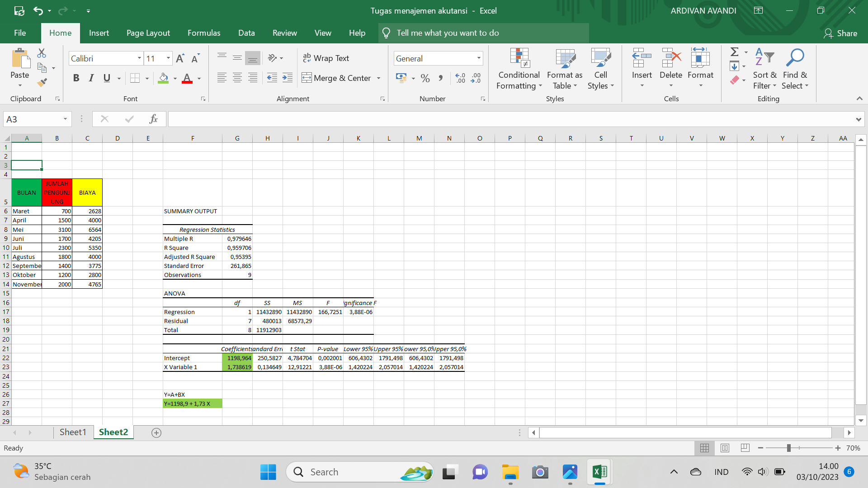The height and width of the screenshot is (488, 868).
Task: Switch to the Formulas tab
Action: tap(204, 33)
